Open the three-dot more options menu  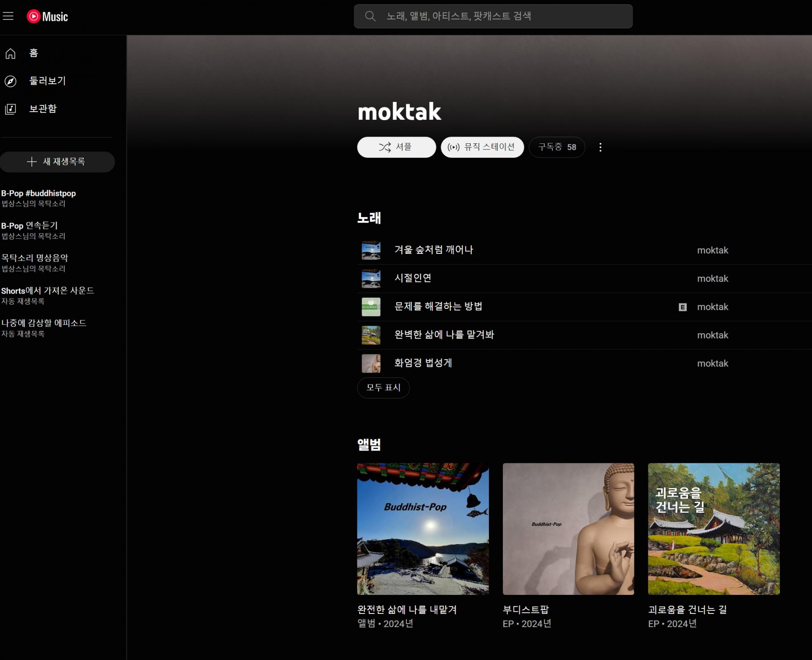(600, 147)
